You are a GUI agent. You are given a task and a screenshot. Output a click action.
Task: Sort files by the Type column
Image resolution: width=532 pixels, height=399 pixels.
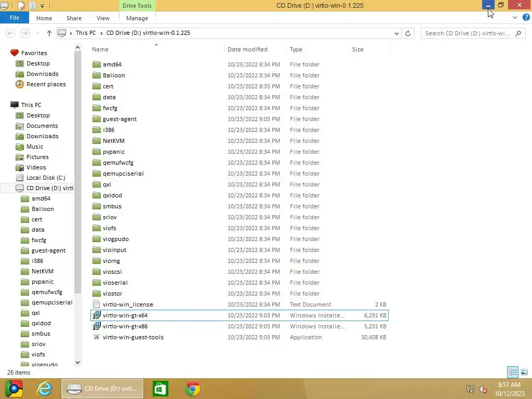pyautogui.click(x=296, y=49)
